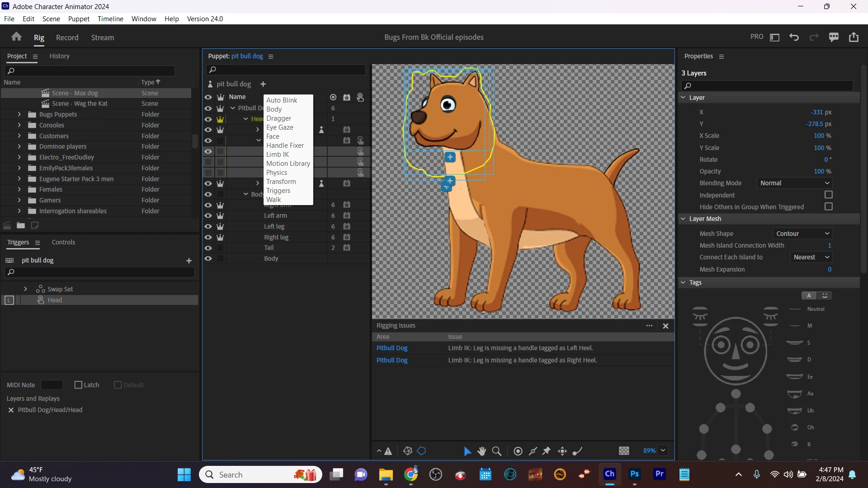Select the Dragger tool icon
The image size is (868, 488).
coord(562,451)
